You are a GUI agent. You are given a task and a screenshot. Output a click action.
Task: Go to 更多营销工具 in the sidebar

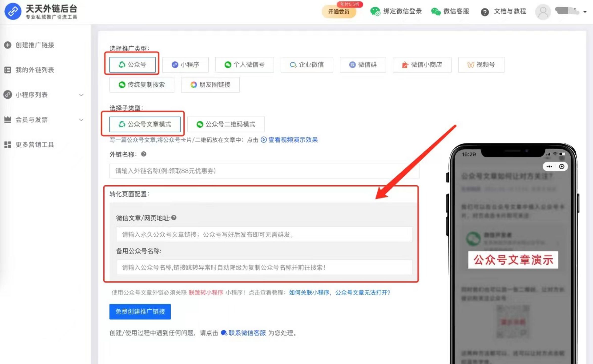(35, 145)
